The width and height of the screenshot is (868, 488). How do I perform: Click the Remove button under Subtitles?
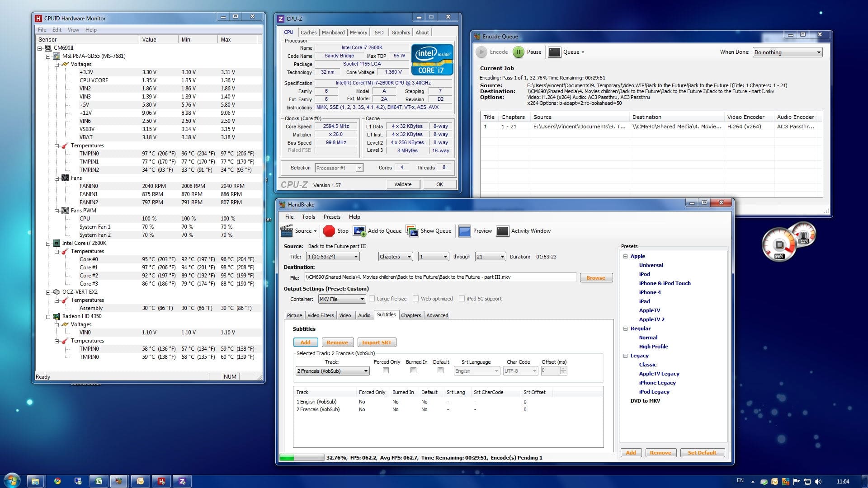[337, 343]
